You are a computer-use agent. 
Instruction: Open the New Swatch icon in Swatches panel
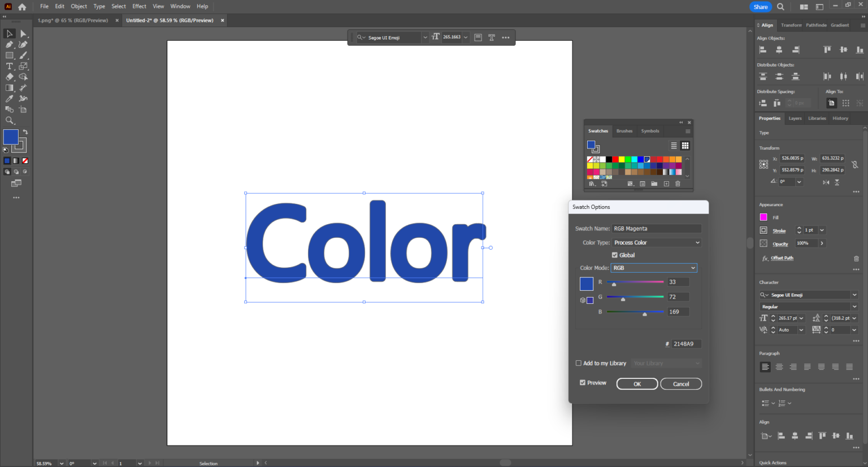point(666,184)
